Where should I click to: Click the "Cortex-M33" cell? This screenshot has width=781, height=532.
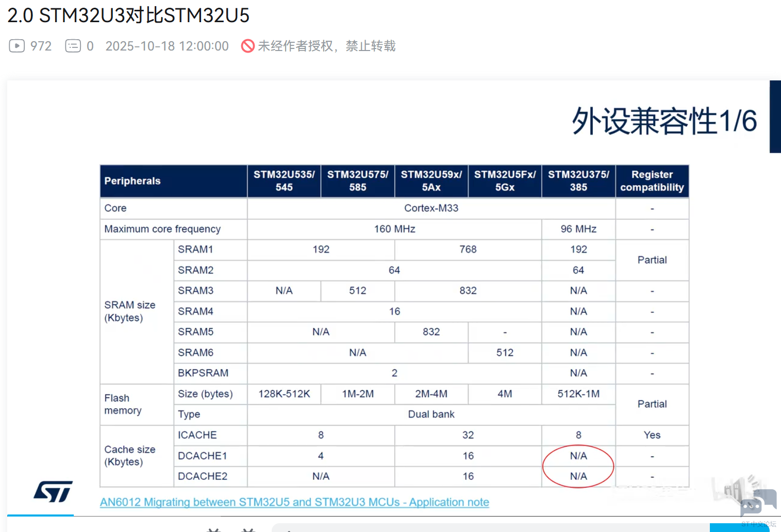(431, 208)
